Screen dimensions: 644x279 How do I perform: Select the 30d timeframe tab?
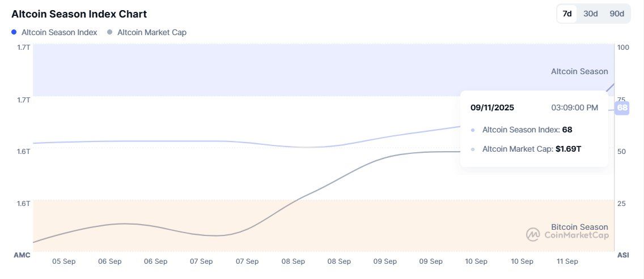591,14
